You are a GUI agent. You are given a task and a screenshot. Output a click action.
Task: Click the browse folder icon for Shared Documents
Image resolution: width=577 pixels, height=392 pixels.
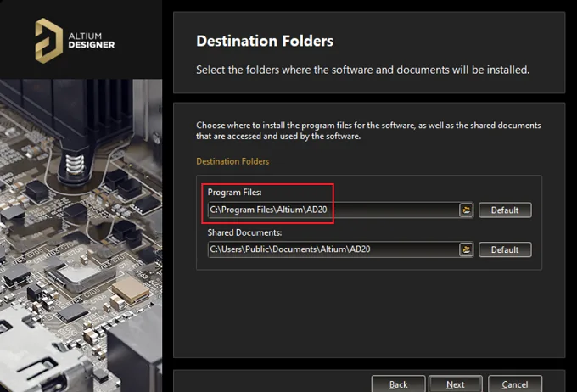[466, 249]
